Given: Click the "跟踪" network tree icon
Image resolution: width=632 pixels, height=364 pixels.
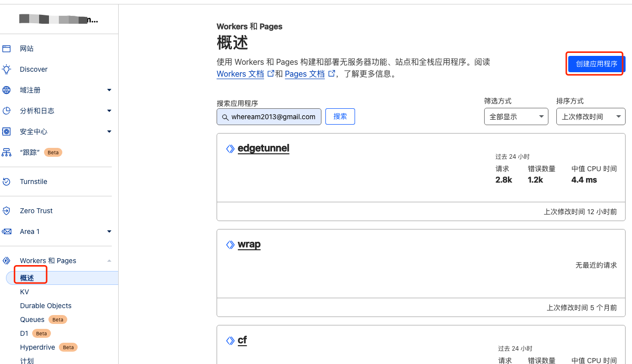Looking at the screenshot, I should [x=6, y=152].
